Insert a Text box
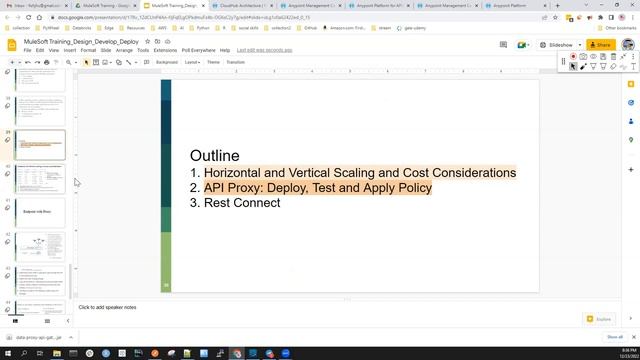Screen dimensions: 640x360 click(96, 62)
